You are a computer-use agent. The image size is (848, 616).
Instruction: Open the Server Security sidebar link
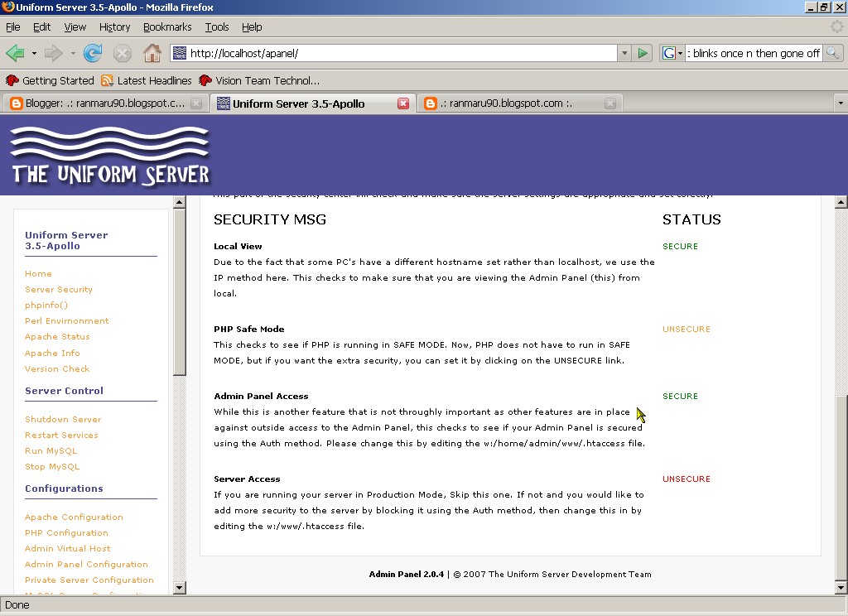(59, 289)
